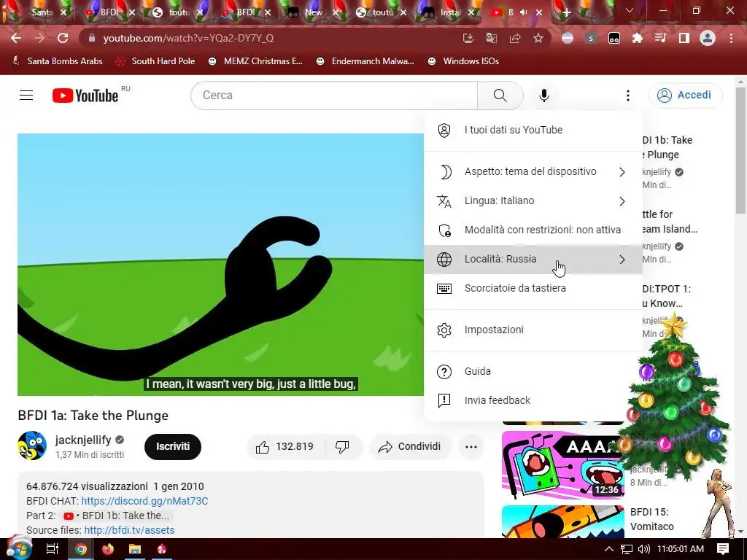Screen dimensions: 747x560
Task: Open the YouTube hamburger guide menu
Action: pos(26,96)
